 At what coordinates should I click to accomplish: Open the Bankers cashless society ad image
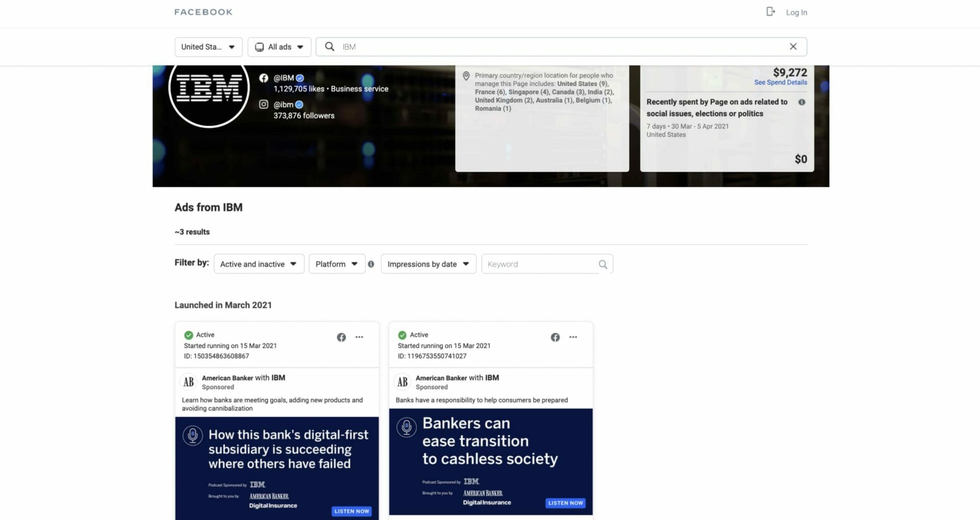pyautogui.click(x=491, y=462)
